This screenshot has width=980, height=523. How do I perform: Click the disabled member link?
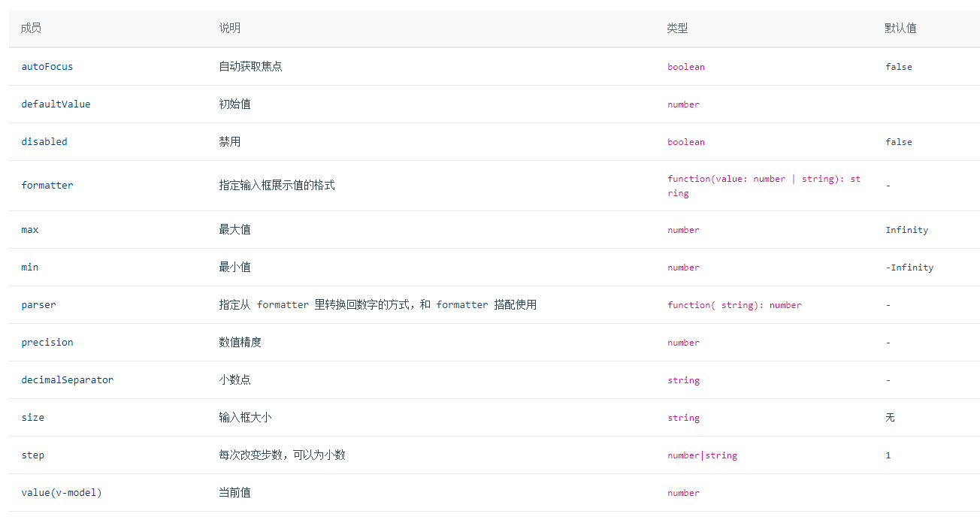click(44, 141)
